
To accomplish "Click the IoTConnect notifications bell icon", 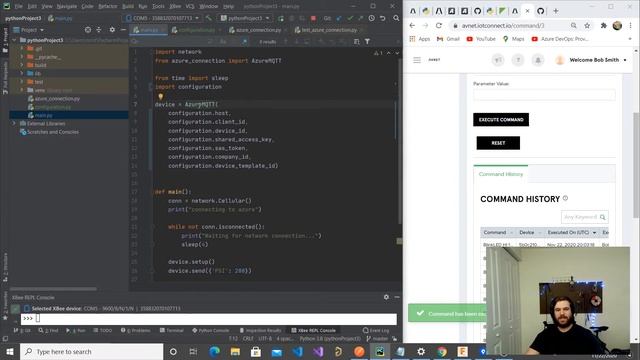I will click(x=538, y=60).
